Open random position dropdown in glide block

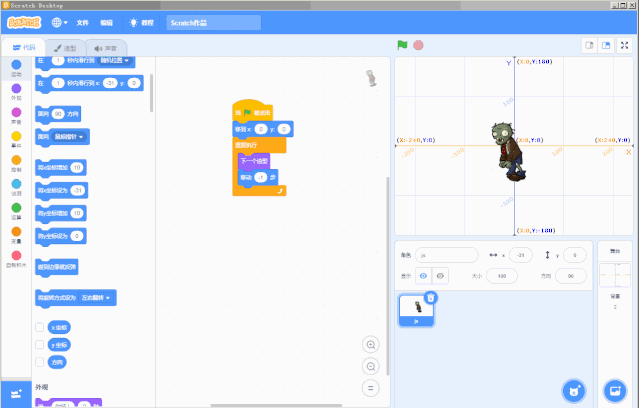click(115, 60)
